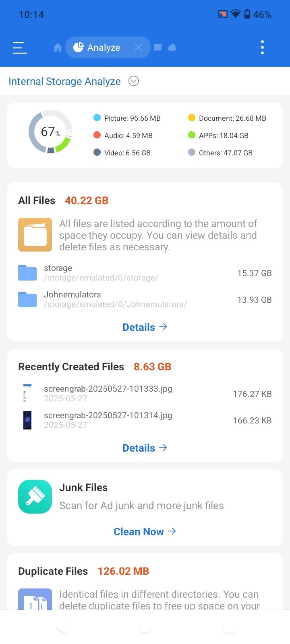Open the hamburger navigation menu

pos(19,47)
